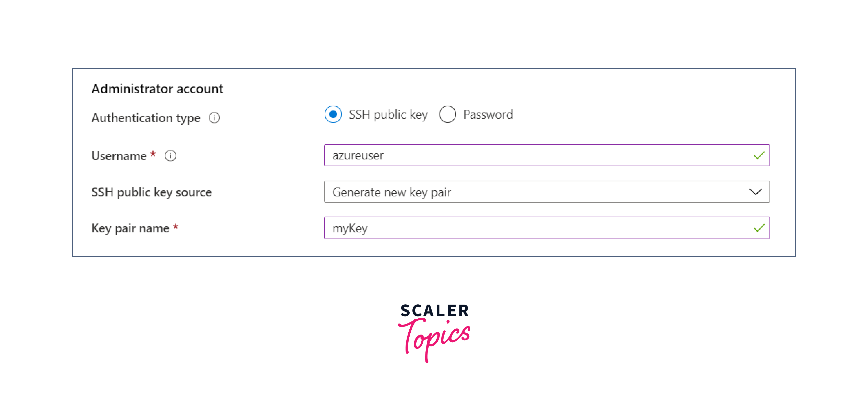Focus the Username field containing azureuser

[539, 155]
